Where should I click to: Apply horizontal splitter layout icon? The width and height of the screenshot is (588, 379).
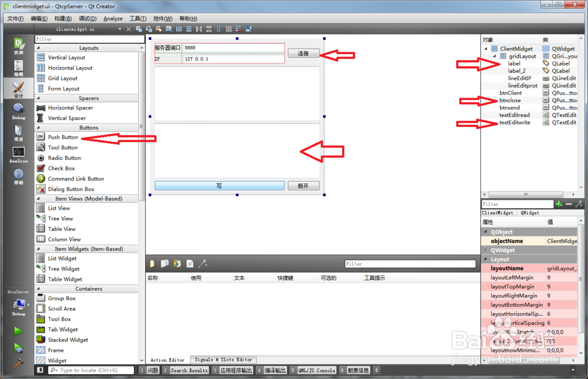(199, 29)
